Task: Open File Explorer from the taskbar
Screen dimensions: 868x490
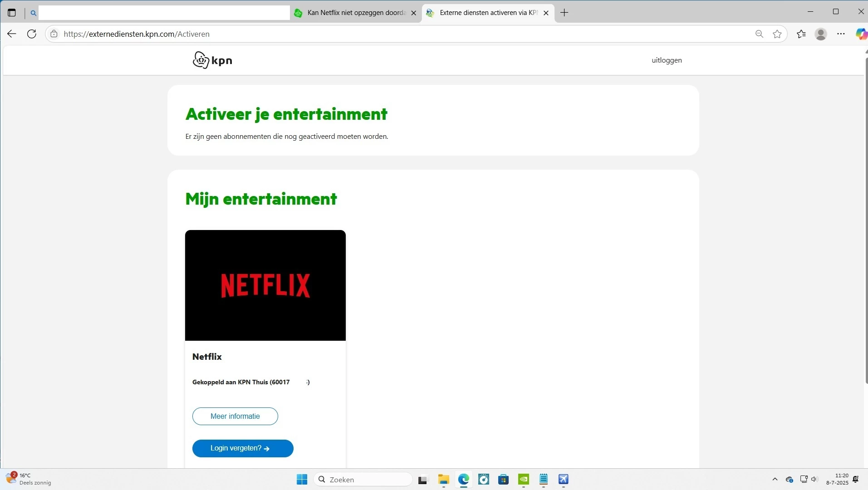Action: [x=443, y=480]
